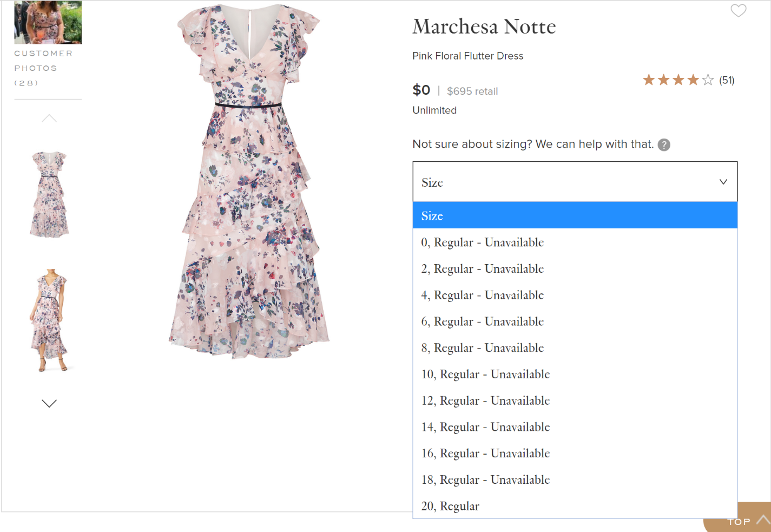771x532 pixels.
Task: Open the (51) reviews count
Action: [727, 81]
